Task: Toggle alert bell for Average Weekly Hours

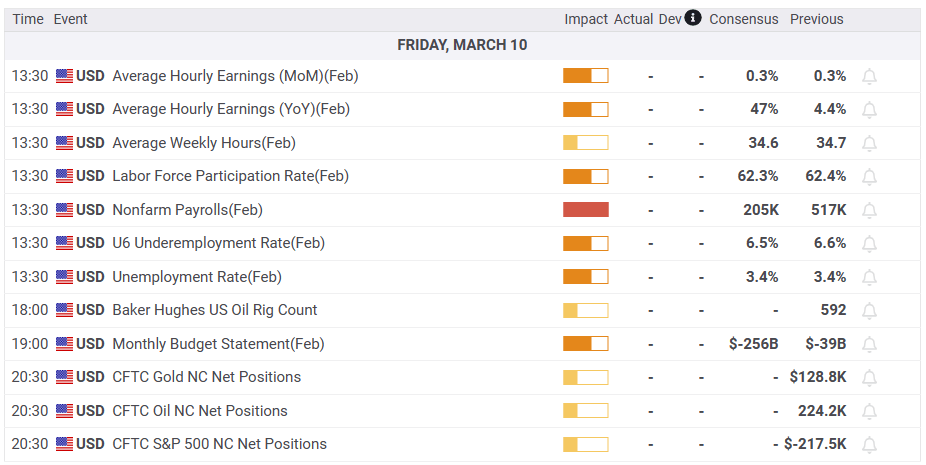Action: (869, 143)
